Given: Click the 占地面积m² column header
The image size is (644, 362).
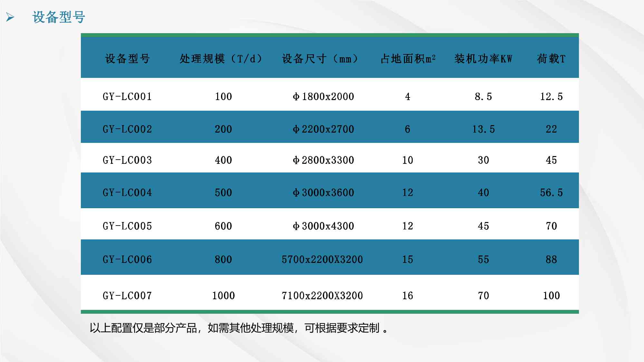Looking at the screenshot, I should coord(408,59).
